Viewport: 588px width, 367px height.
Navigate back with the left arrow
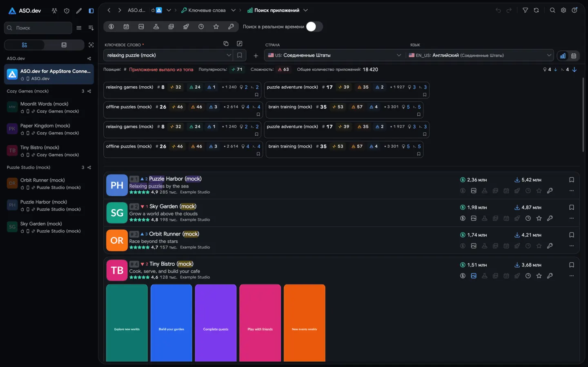click(109, 10)
